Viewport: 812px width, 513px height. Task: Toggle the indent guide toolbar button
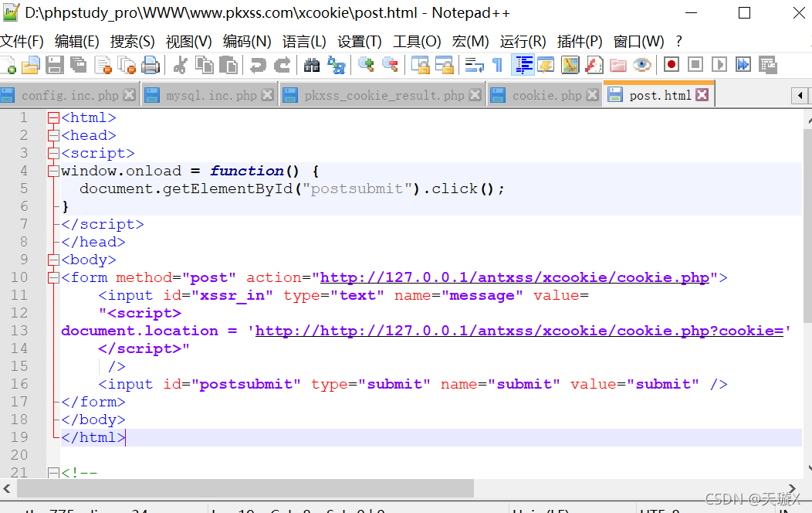point(523,66)
